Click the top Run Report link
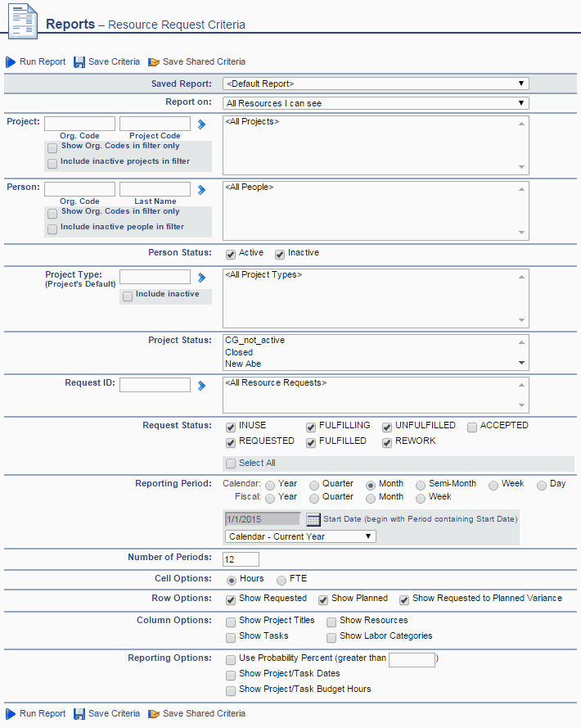Image resolution: width=581 pixels, height=728 pixels. 43,61
